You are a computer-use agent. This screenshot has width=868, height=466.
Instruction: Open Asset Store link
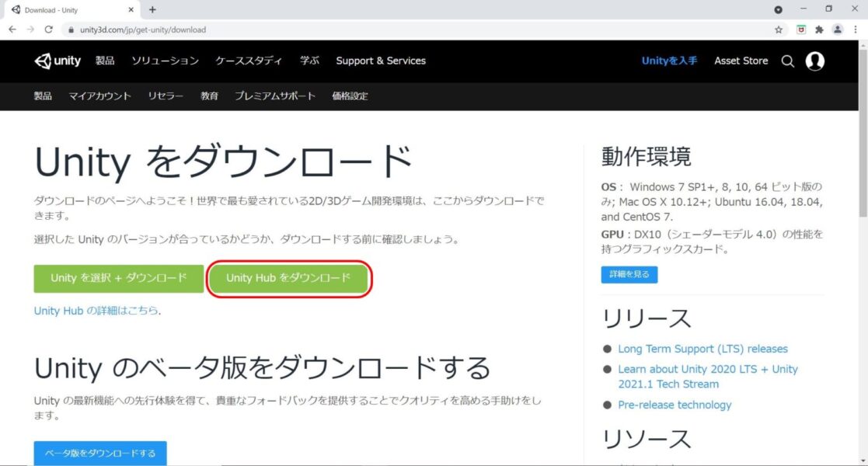click(741, 61)
